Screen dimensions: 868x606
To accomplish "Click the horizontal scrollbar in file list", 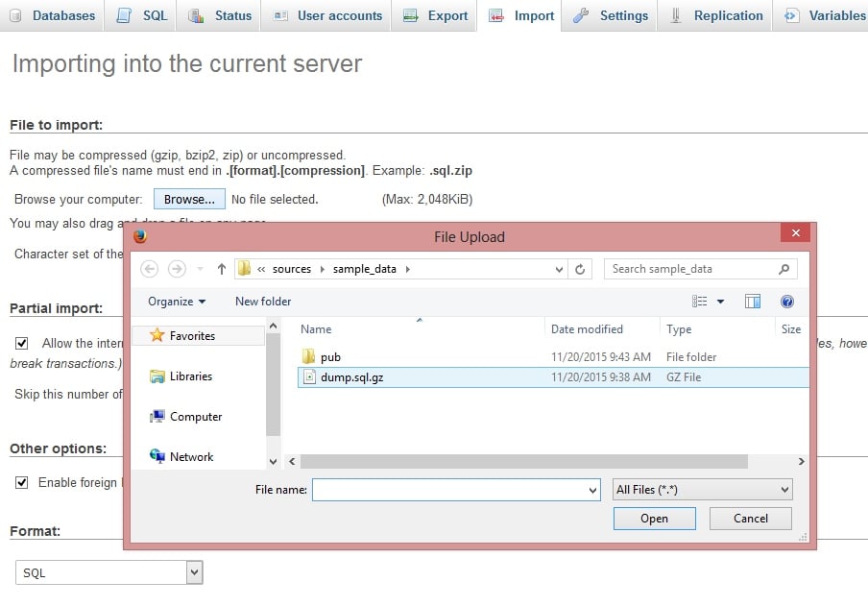I will tap(518, 462).
